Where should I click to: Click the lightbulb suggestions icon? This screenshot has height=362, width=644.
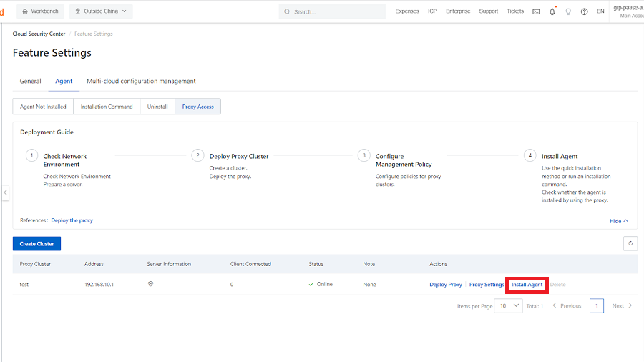coord(568,11)
